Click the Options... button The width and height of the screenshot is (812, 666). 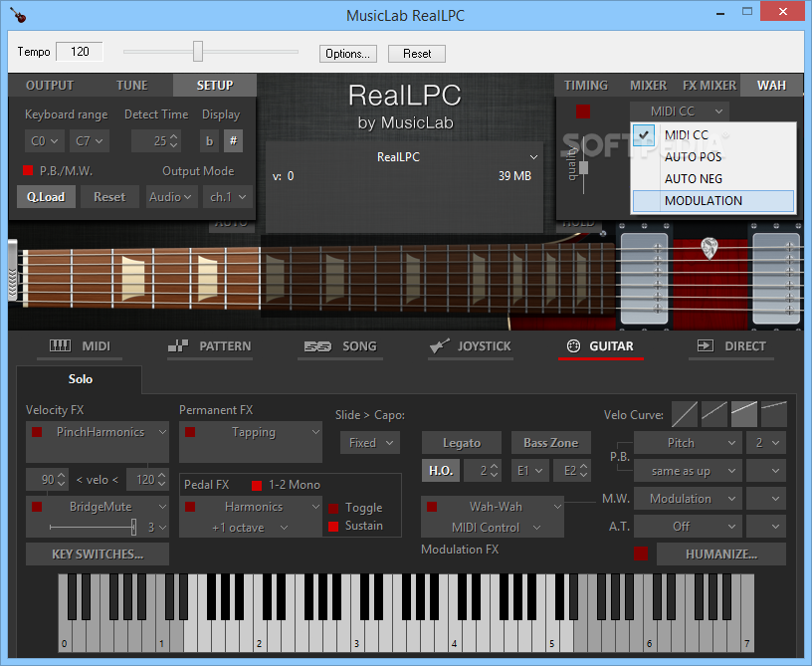click(347, 54)
